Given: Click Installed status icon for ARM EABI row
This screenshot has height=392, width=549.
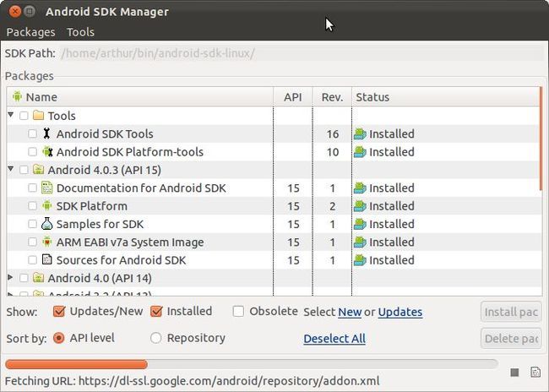Looking at the screenshot, I should [x=360, y=242].
